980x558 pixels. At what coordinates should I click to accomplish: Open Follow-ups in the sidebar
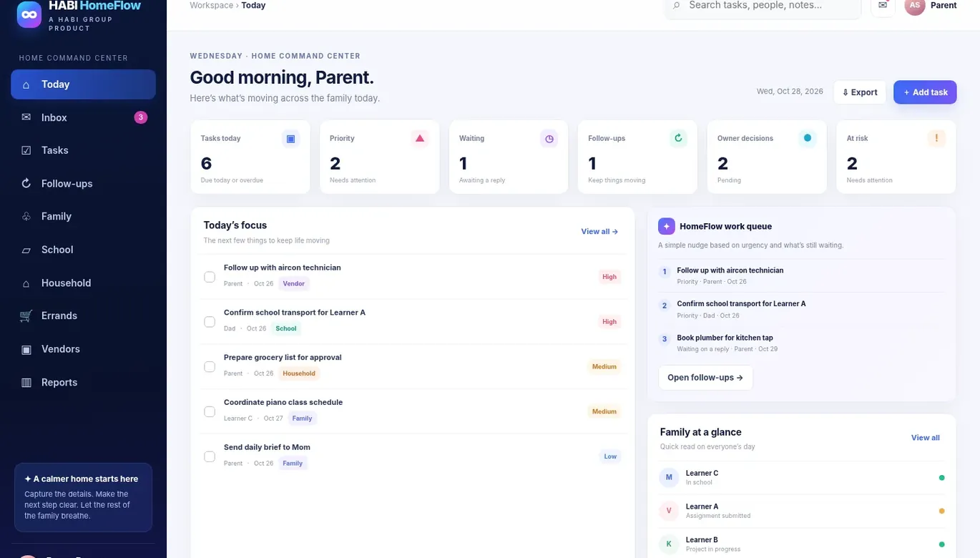83,184
